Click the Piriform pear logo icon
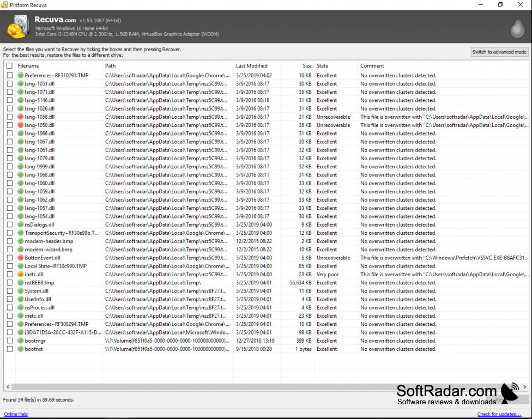This screenshot has width=532, height=419. coord(517,27)
